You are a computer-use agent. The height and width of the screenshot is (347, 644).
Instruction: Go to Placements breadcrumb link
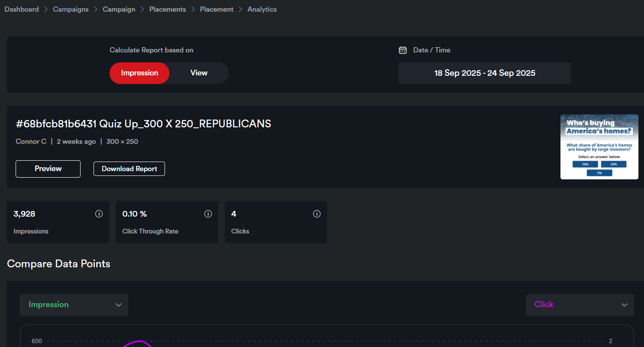[168, 10]
